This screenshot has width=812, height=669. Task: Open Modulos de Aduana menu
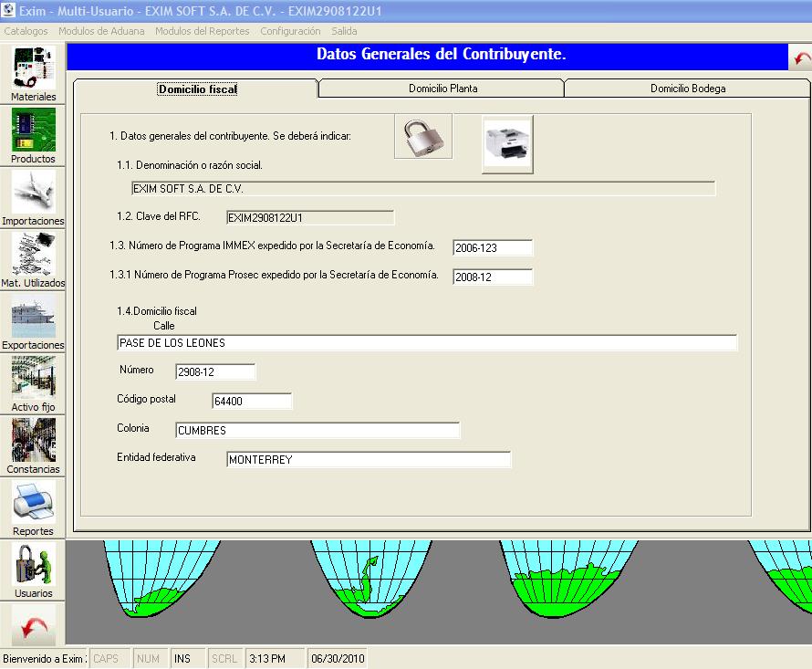click(101, 31)
